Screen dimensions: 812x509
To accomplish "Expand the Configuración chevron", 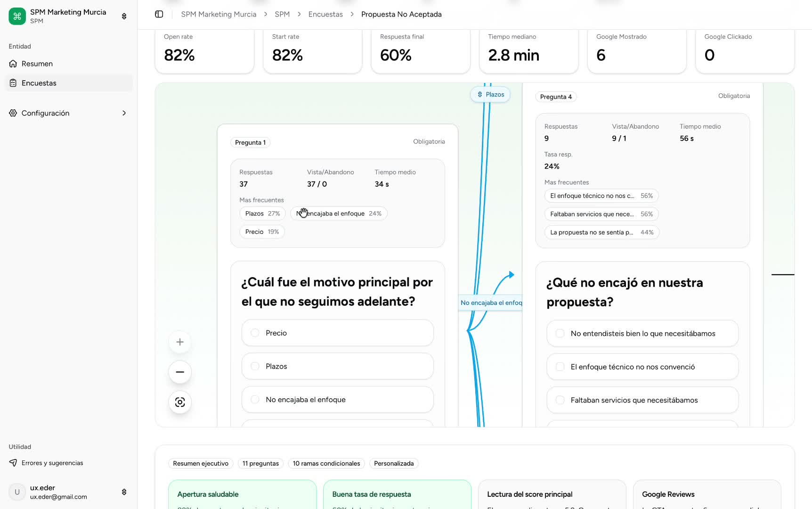I will 124,113.
